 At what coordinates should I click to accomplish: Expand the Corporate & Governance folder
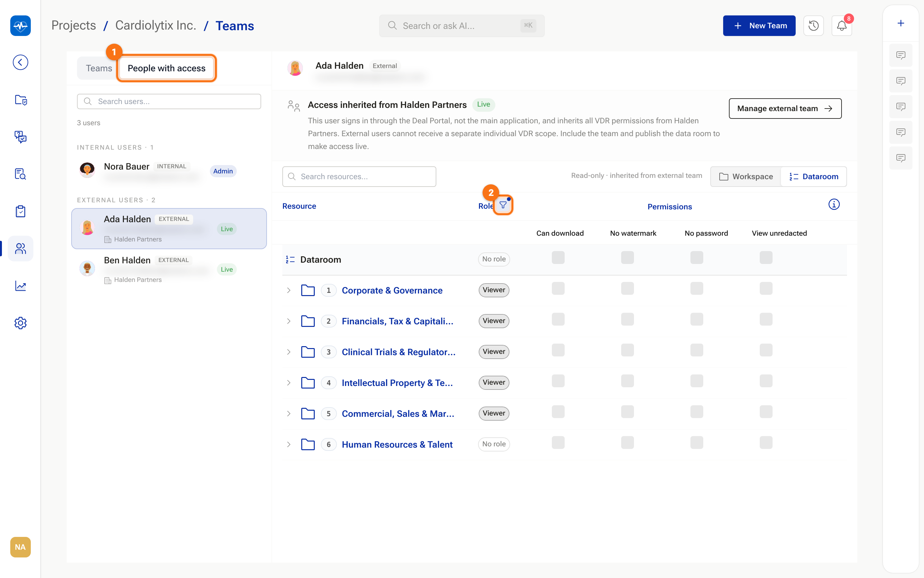pyautogui.click(x=289, y=290)
